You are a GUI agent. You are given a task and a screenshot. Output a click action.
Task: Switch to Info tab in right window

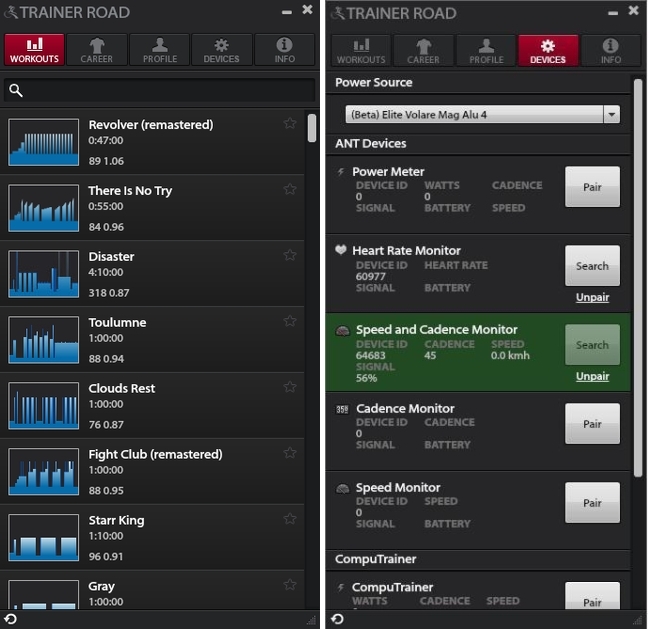(x=611, y=51)
